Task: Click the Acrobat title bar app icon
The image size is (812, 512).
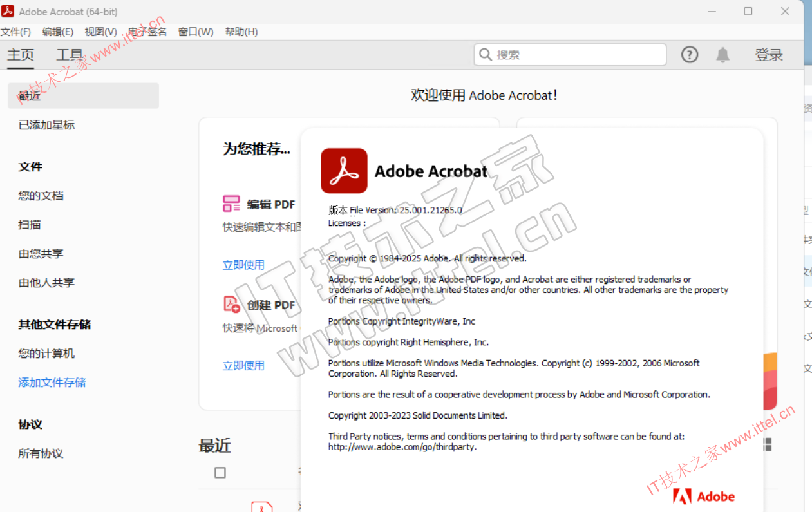Action: [x=8, y=11]
